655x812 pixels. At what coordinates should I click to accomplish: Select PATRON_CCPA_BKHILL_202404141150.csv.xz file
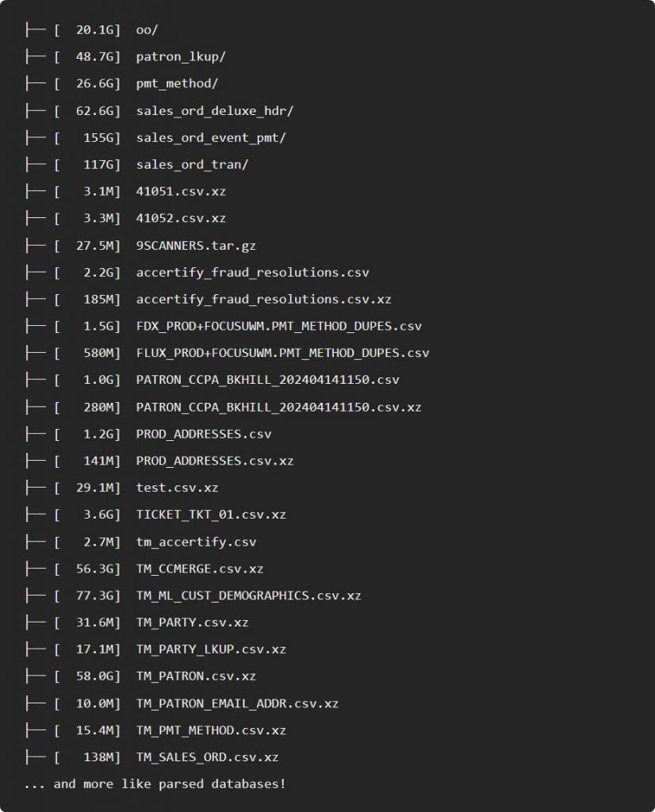pyautogui.click(x=278, y=407)
